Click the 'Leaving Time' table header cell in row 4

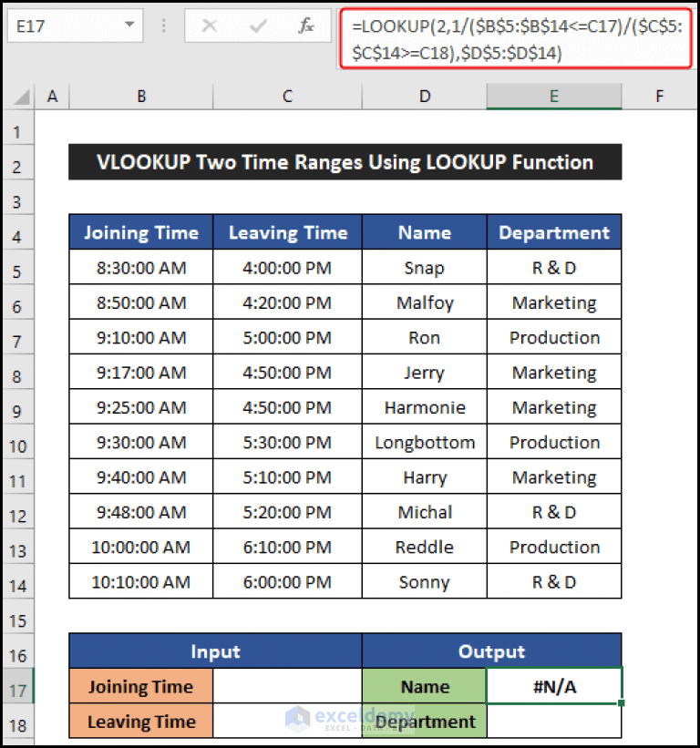287,232
